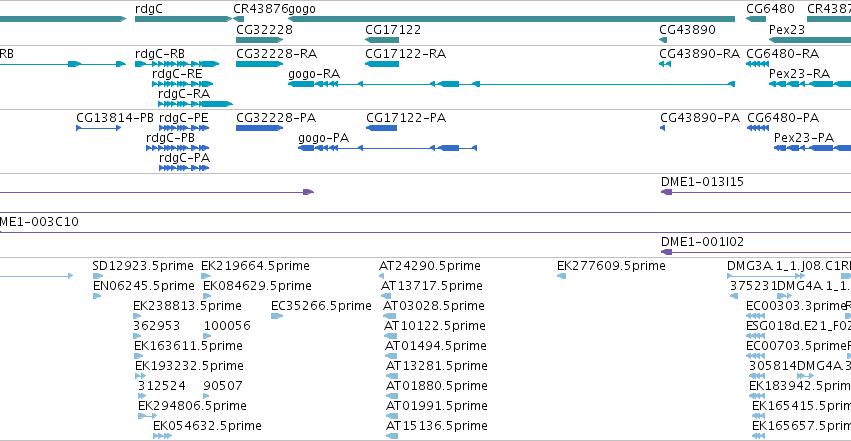
Task: Click the rdgC-RB transcript label
Action: [x=160, y=54]
